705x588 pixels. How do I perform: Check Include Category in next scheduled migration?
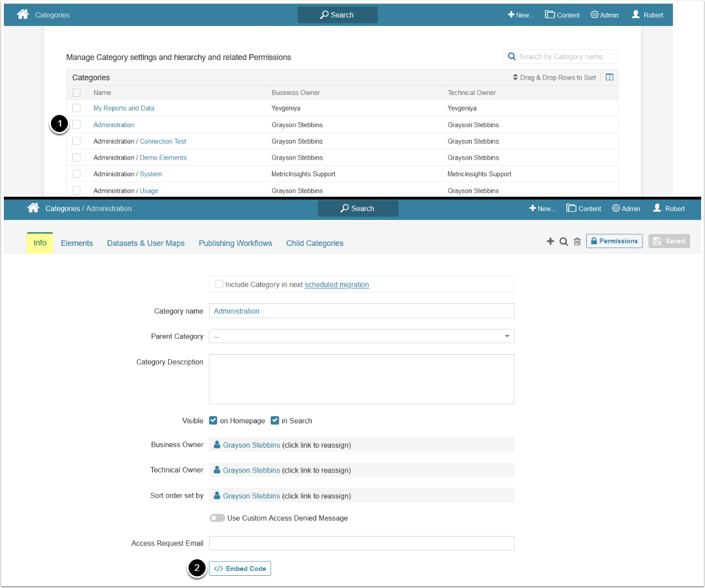pyautogui.click(x=219, y=284)
